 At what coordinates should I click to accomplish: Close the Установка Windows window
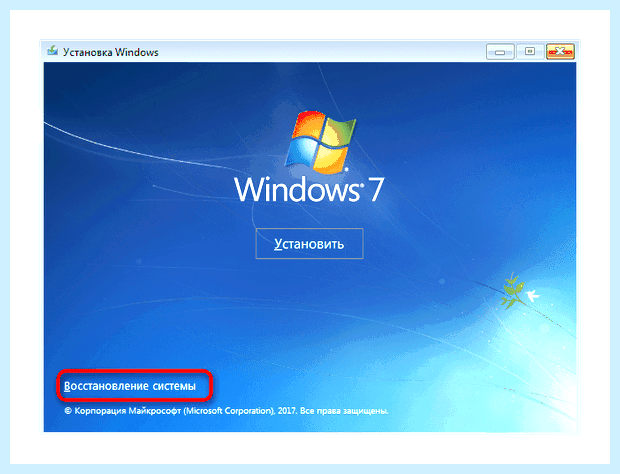(x=560, y=51)
